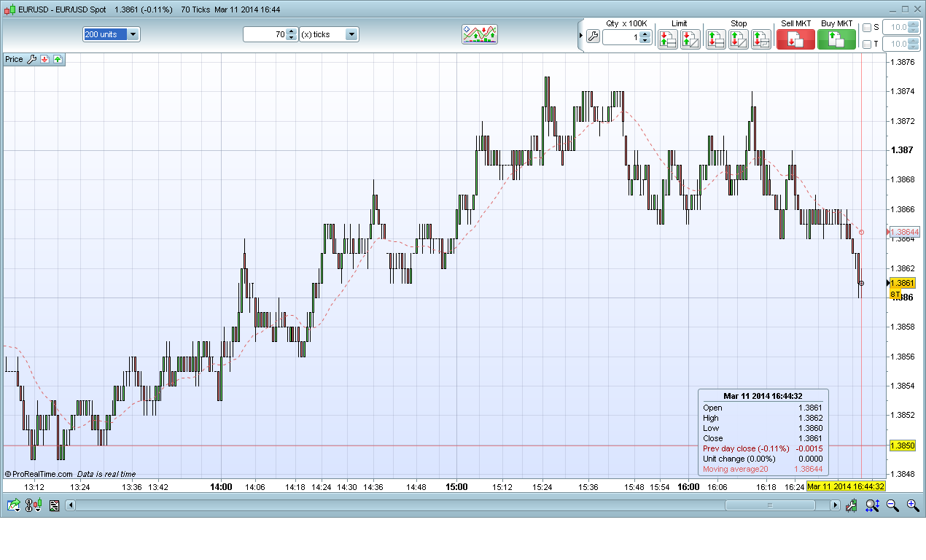Enable the S checkbox

(x=867, y=27)
